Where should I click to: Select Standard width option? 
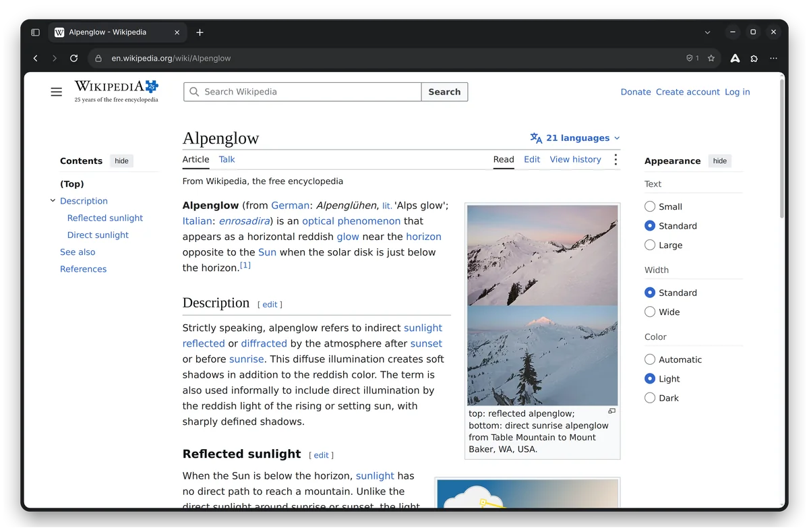tap(650, 293)
